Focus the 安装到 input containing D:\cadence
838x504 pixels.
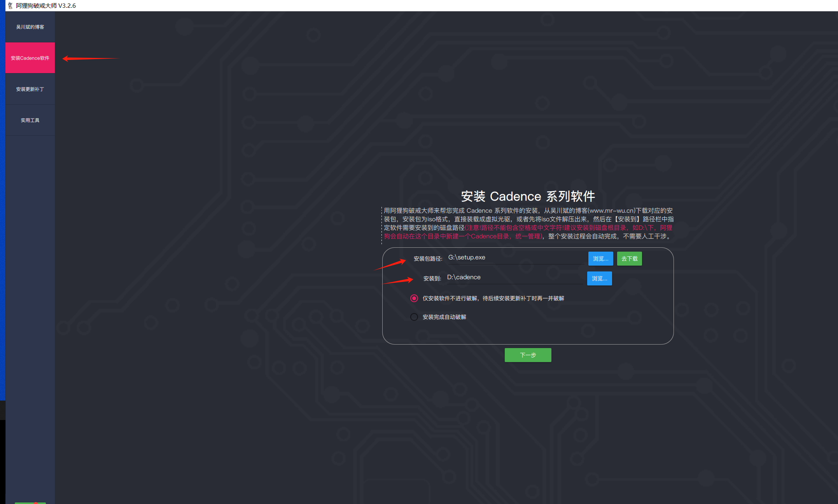[x=514, y=278]
